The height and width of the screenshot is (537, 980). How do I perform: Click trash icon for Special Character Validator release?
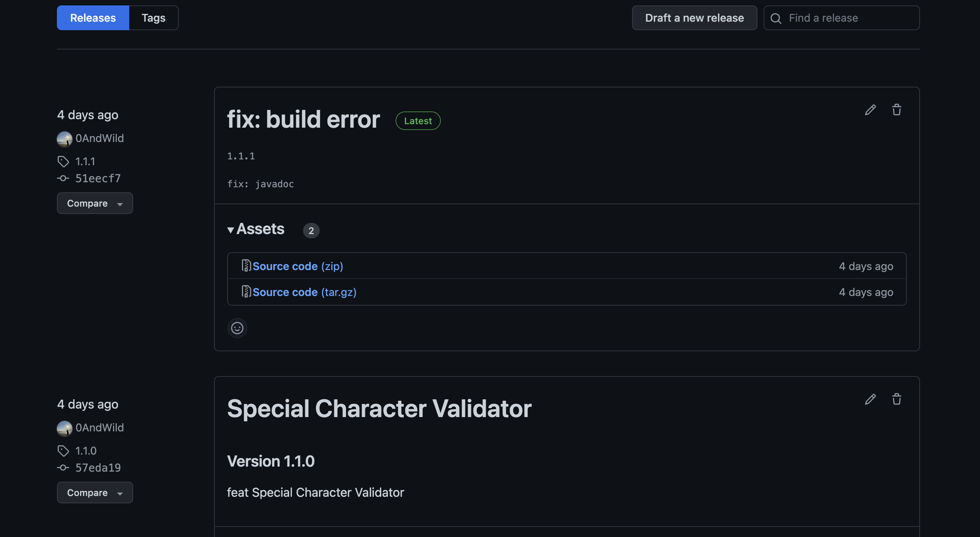pyautogui.click(x=897, y=399)
